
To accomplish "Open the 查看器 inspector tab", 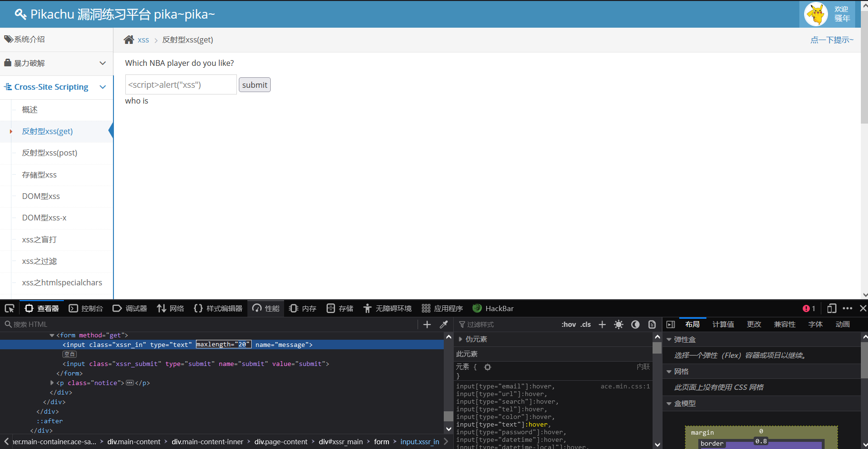I will [42, 308].
